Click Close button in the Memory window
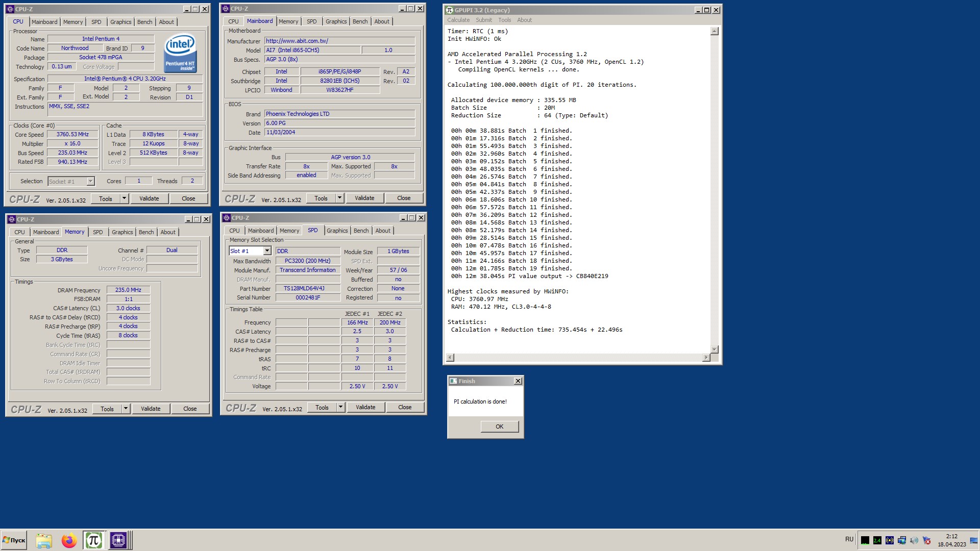 190,409
